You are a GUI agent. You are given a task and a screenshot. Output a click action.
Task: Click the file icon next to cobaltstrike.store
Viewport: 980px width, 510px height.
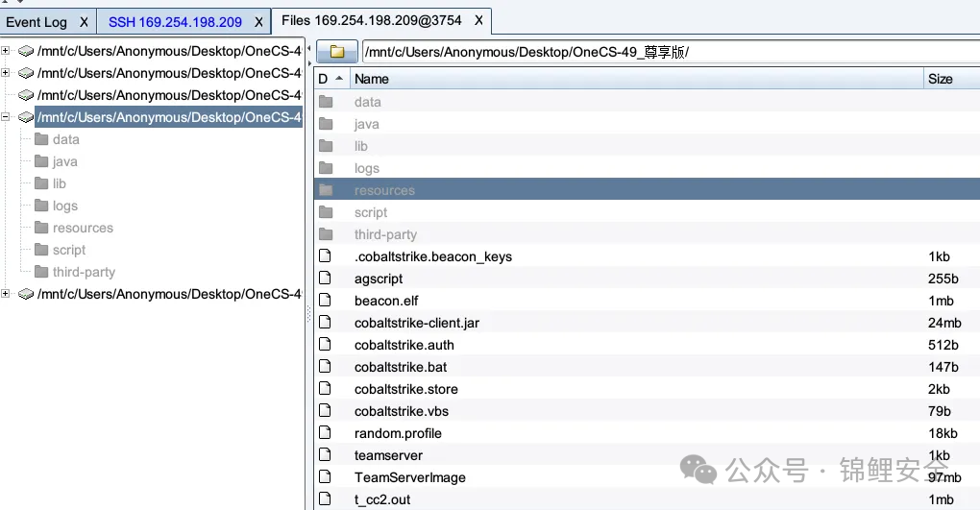(x=325, y=389)
